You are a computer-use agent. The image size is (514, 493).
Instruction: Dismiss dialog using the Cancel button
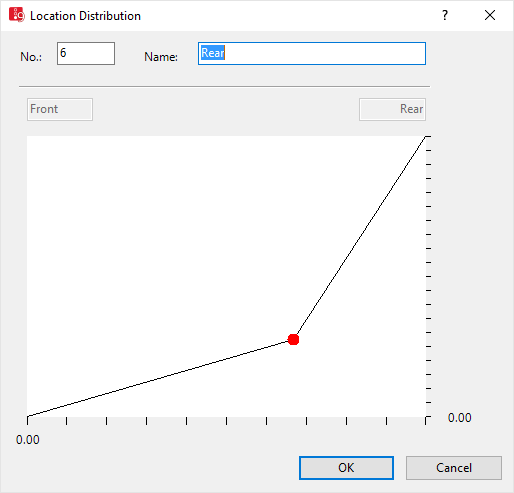click(x=454, y=468)
